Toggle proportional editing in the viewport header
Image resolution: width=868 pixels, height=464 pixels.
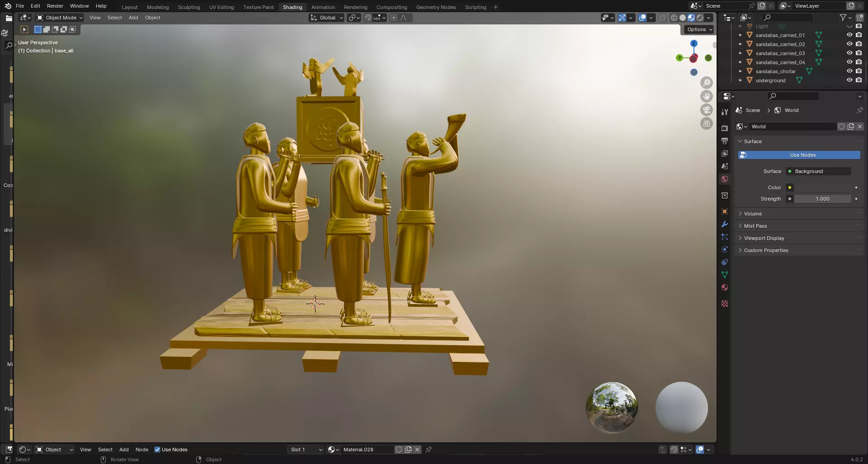(x=393, y=18)
